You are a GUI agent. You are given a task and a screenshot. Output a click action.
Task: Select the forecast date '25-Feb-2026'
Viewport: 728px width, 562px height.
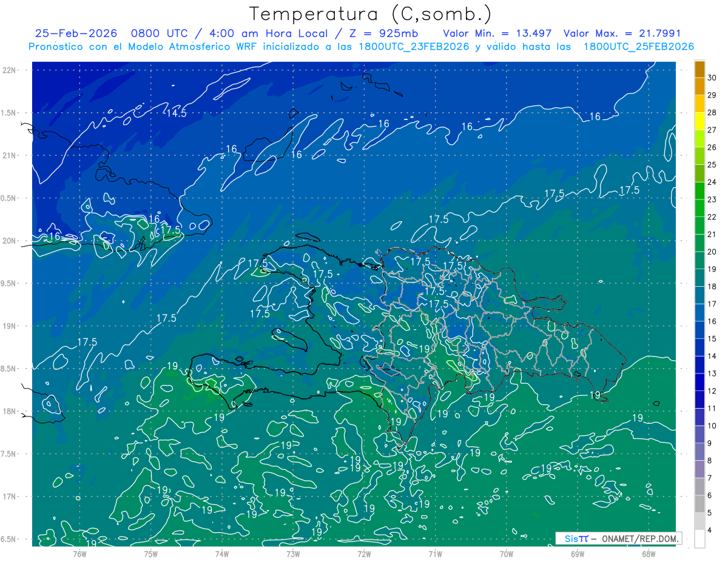point(76,33)
